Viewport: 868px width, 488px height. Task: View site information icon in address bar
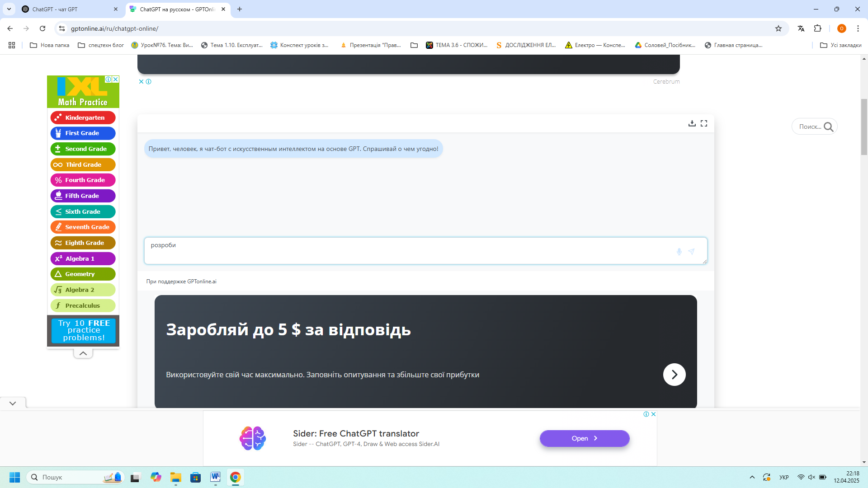pos(62,28)
